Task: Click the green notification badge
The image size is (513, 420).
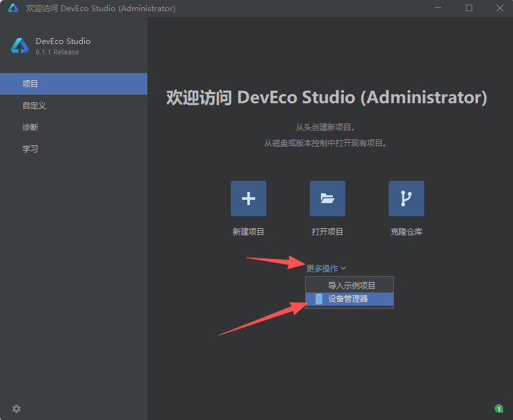Action: (x=499, y=409)
